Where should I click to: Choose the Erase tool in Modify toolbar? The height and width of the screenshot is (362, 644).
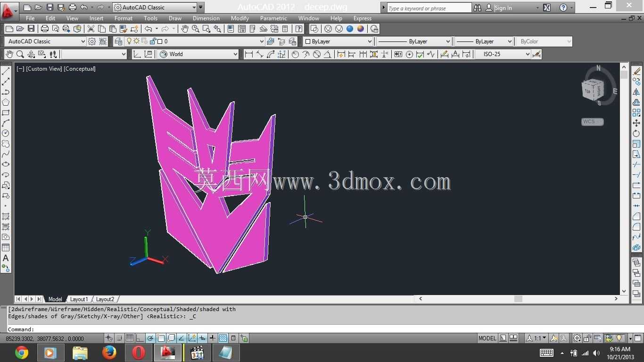(636, 72)
